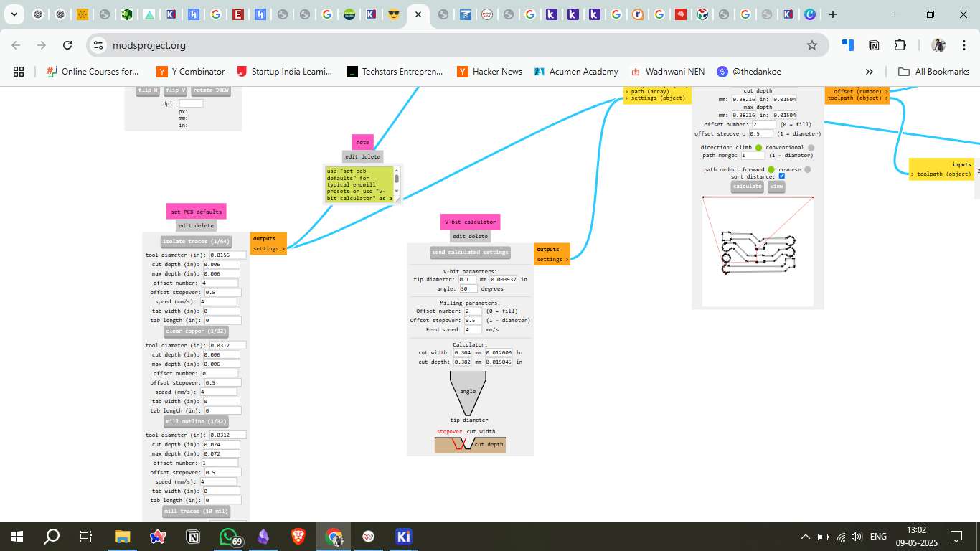Toggle the sort distance checkbox
980x551 pixels.
point(782,176)
